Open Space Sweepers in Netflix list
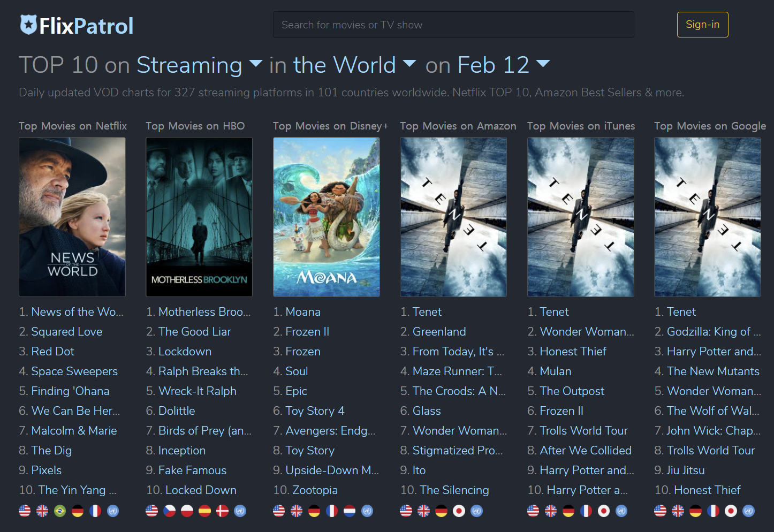 (x=74, y=371)
